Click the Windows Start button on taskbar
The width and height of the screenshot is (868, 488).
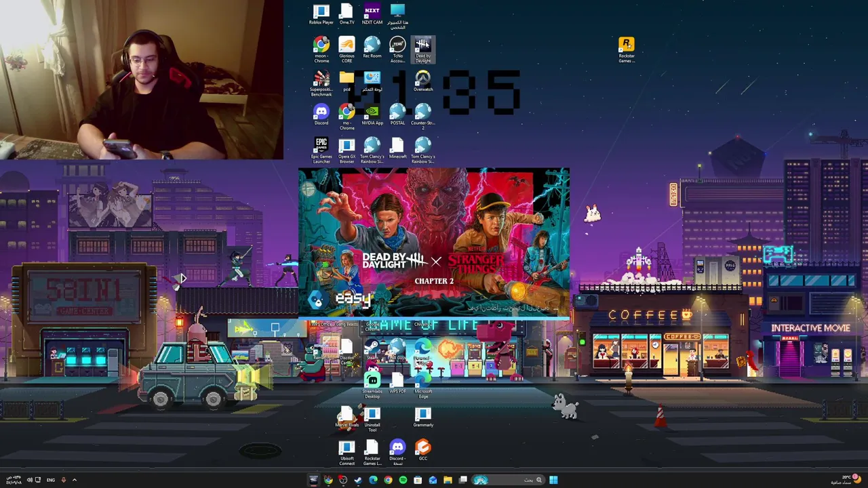click(x=553, y=480)
